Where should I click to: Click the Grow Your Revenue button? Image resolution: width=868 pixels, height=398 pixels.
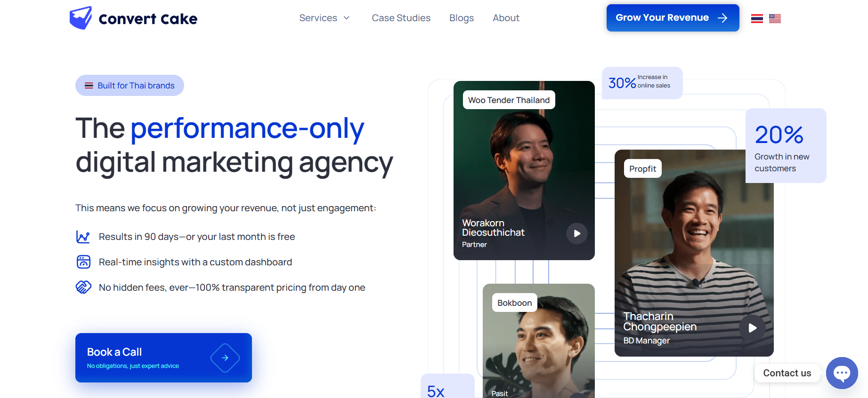pos(673,18)
